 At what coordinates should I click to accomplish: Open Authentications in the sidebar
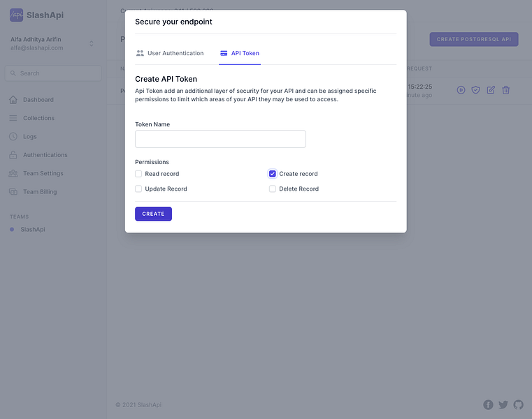[45, 155]
